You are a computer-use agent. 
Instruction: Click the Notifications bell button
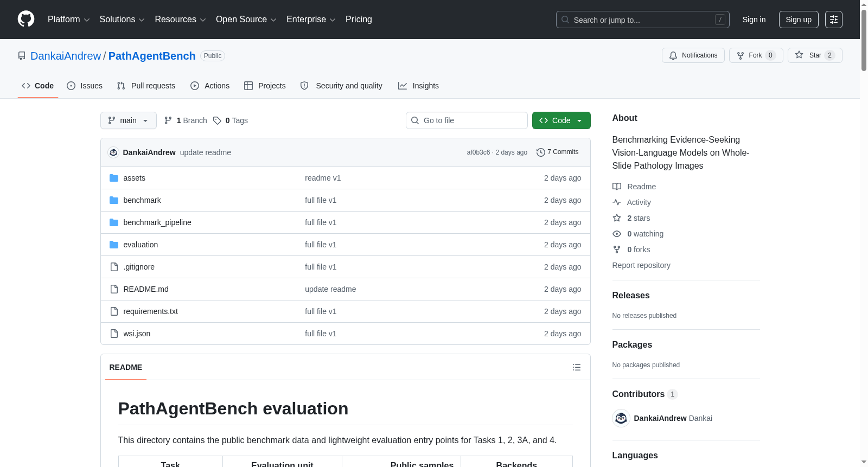tap(693, 55)
